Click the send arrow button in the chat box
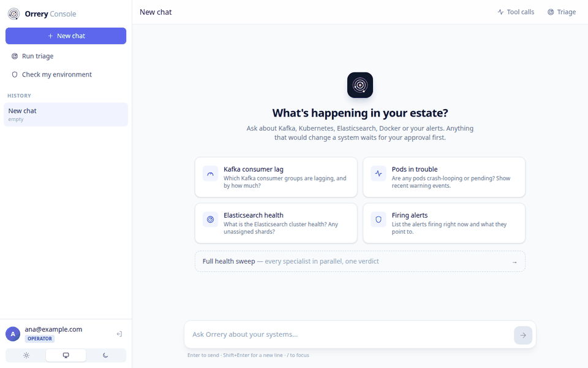The image size is (588, 368). coord(522,335)
